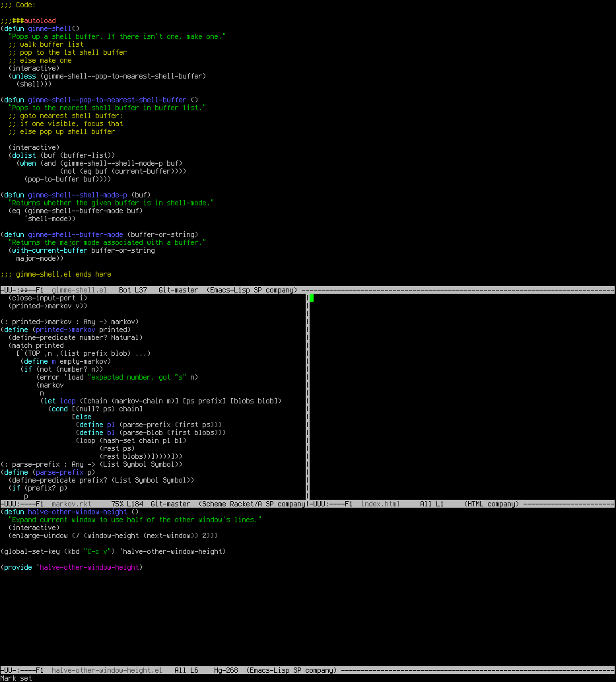Screen dimensions: 616x682
Task: Click '[else' clause in markov.rkt
Action: point(81,417)
